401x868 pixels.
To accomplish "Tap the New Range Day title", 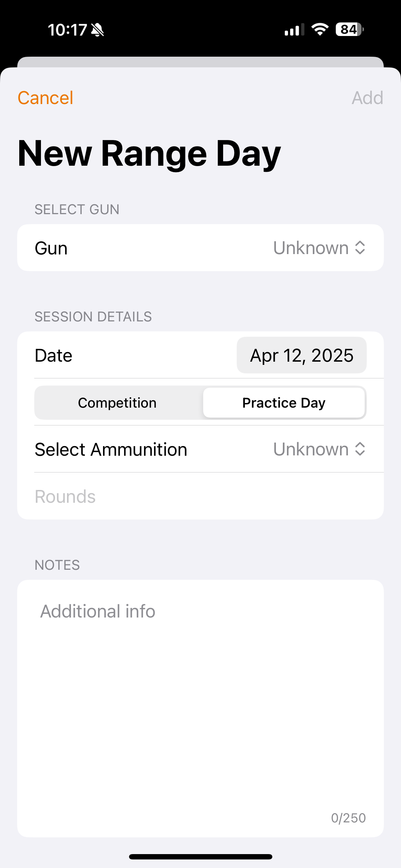I will tap(149, 154).
